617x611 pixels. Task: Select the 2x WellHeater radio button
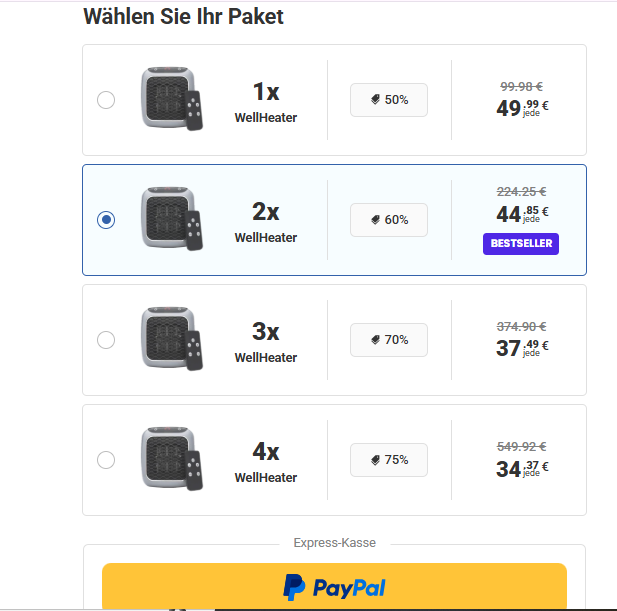[106, 220]
